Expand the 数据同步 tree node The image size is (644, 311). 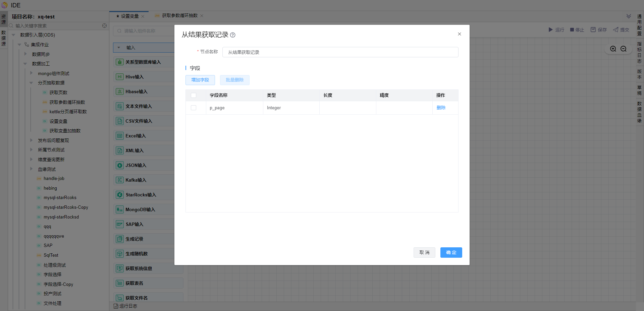click(25, 54)
